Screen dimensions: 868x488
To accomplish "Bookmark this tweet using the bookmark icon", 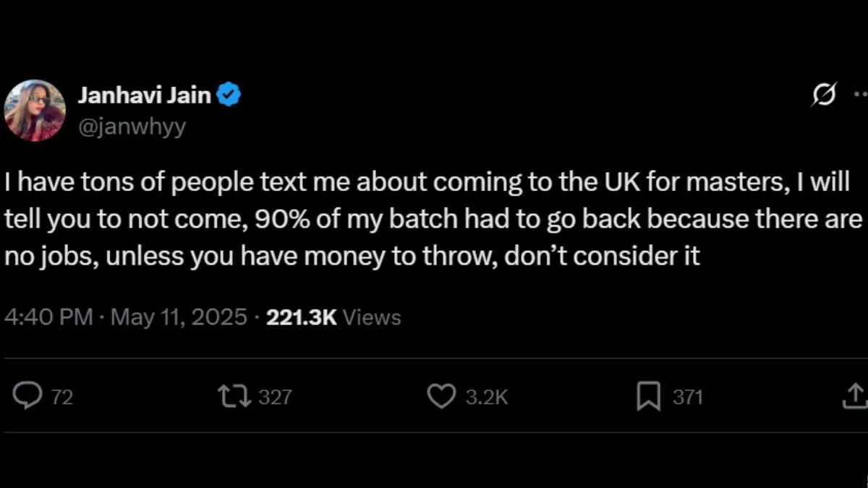I will pos(648,396).
